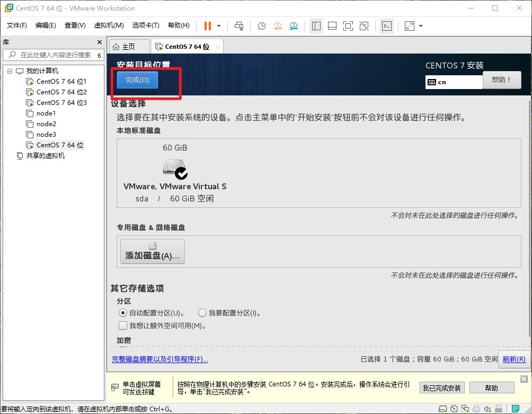The image size is (532, 414).
Task: Enter full screen mode icon
Action: pyautogui.click(x=348, y=26)
